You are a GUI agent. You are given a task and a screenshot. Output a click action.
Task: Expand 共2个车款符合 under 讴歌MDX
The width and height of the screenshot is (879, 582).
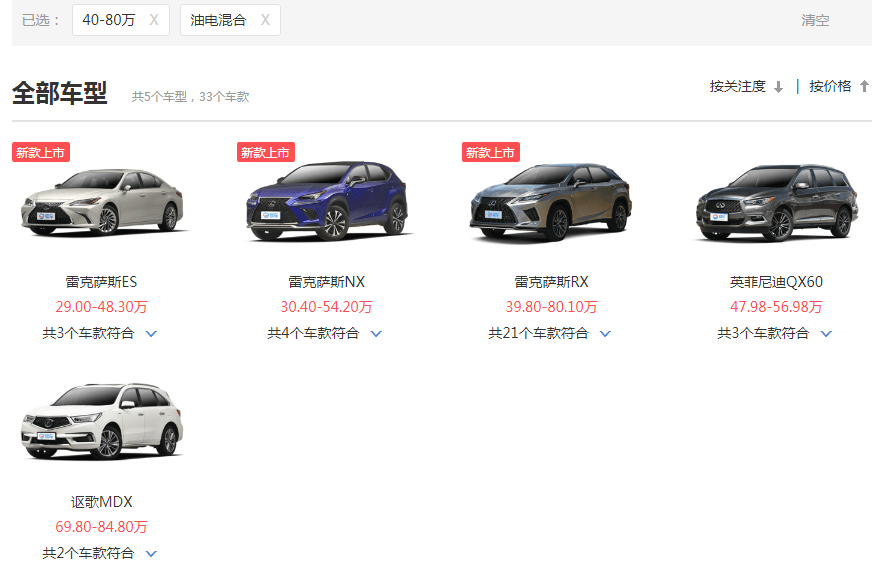100,553
